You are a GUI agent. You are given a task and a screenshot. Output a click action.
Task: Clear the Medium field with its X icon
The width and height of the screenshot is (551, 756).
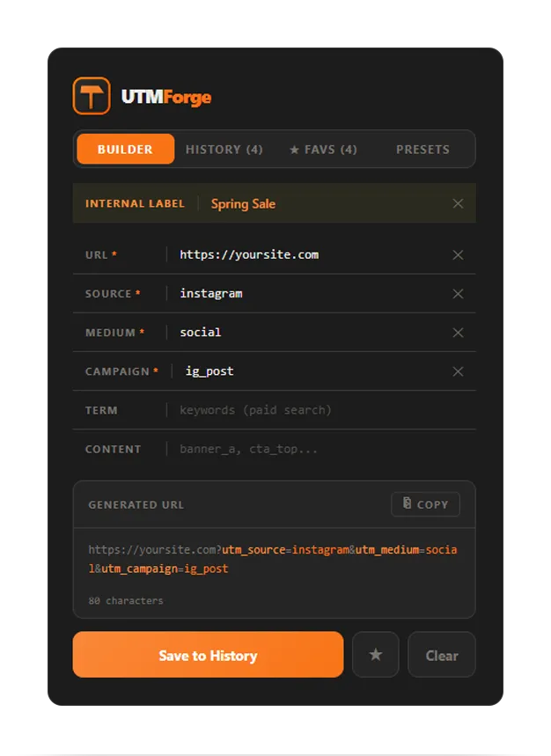pyautogui.click(x=458, y=333)
